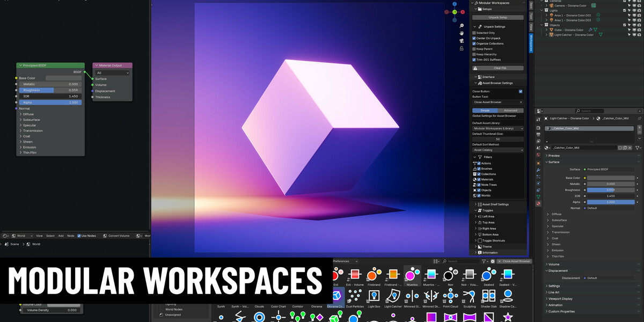Switch to the Advanced settings tab
This screenshot has height=322, width=644.
pos(510,111)
